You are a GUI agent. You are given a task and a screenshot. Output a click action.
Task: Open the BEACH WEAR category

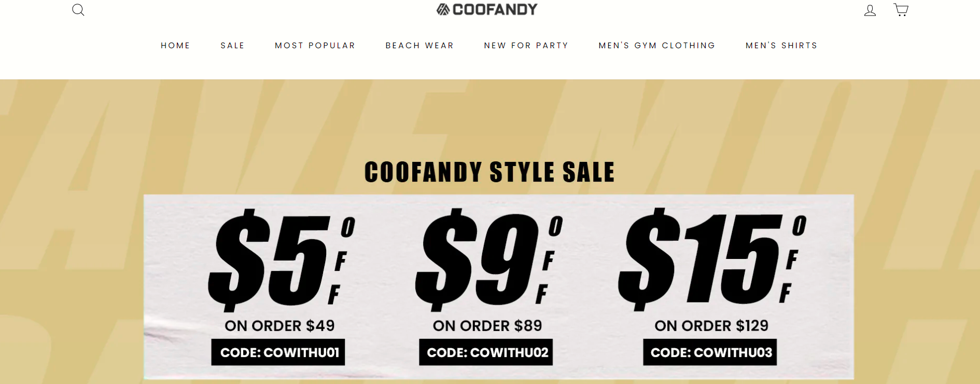[419, 45]
